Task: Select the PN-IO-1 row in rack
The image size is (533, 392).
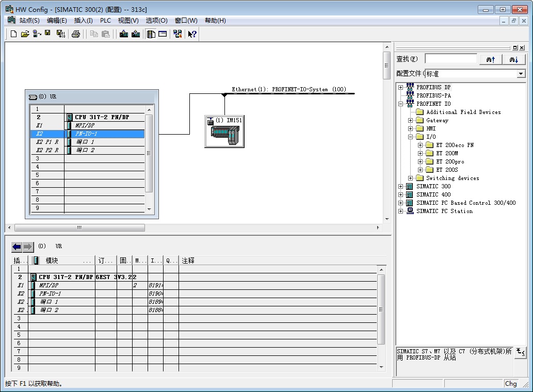Action: [x=86, y=134]
